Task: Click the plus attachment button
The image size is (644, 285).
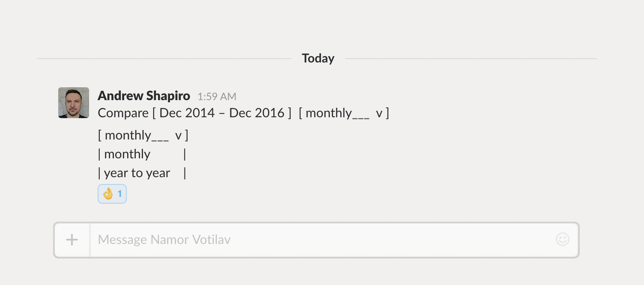Action: click(x=72, y=240)
